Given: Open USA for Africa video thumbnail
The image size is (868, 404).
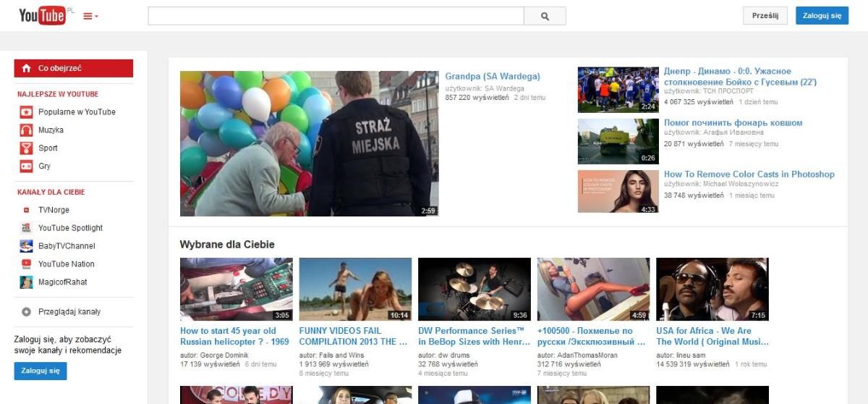Looking at the screenshot, I should (x=712, y=289).
